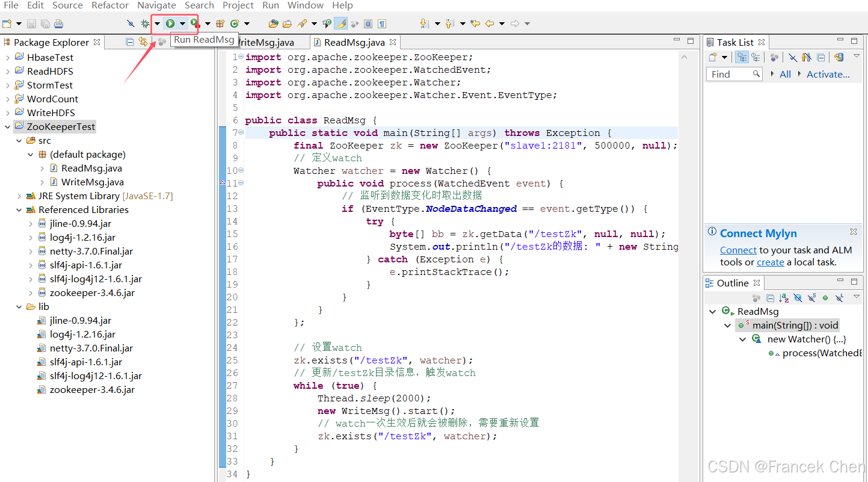
Task: Toggle Hide Static Members in Outline
Action: (x=811, y=298)
